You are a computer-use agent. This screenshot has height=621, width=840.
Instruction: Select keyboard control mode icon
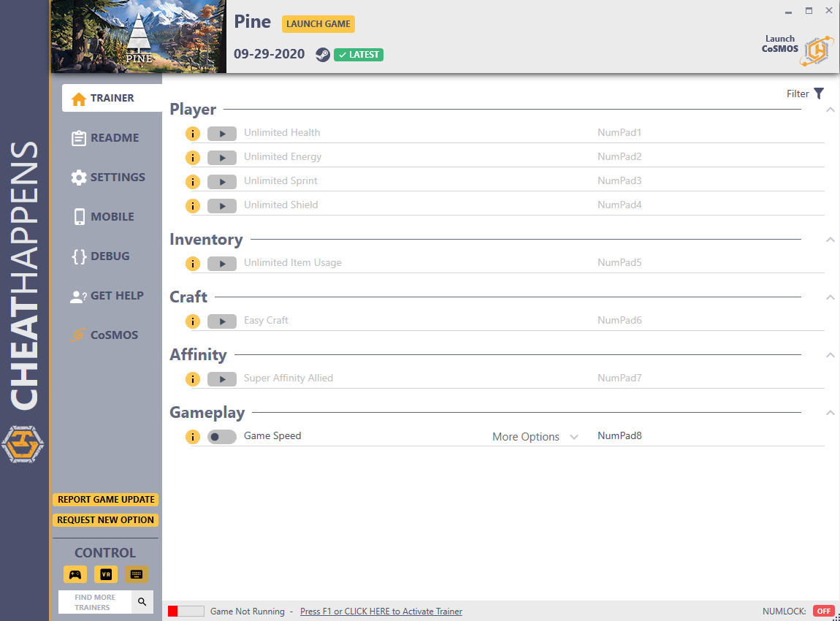[x=137, y=574]
